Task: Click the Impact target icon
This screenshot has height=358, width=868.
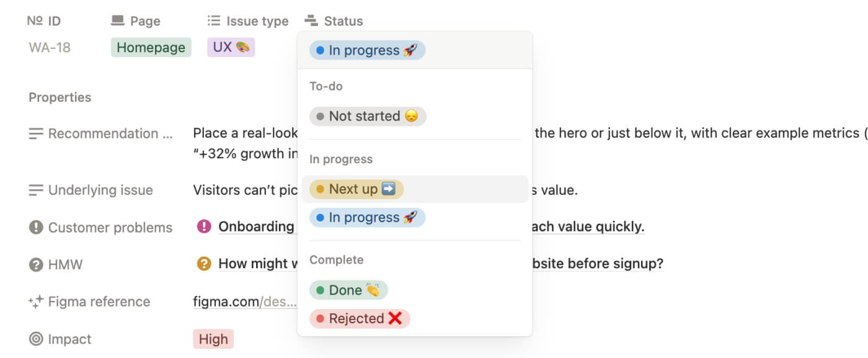Action: click(36, 339)
